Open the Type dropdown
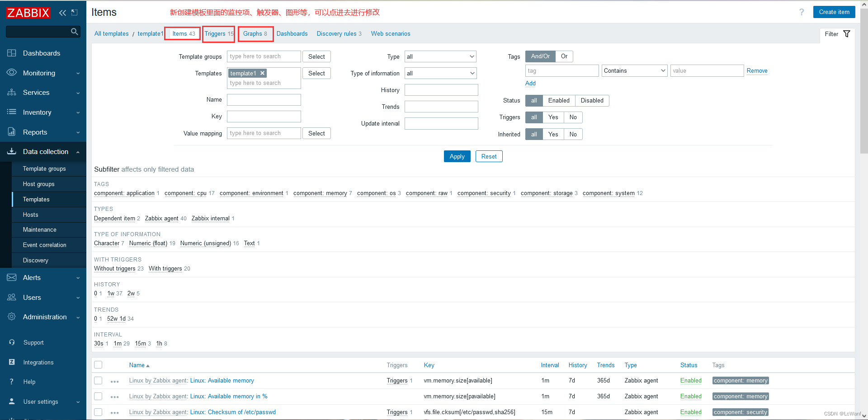 440,56
